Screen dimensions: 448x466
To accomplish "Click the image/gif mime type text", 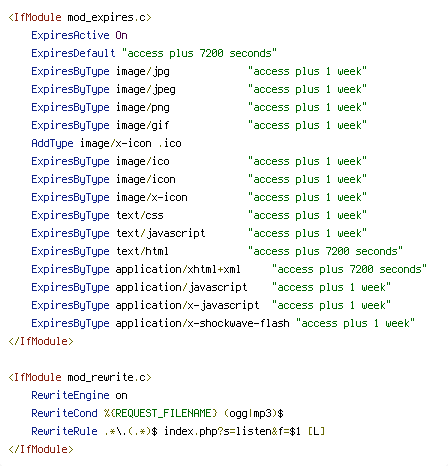I will pos(143,125).
